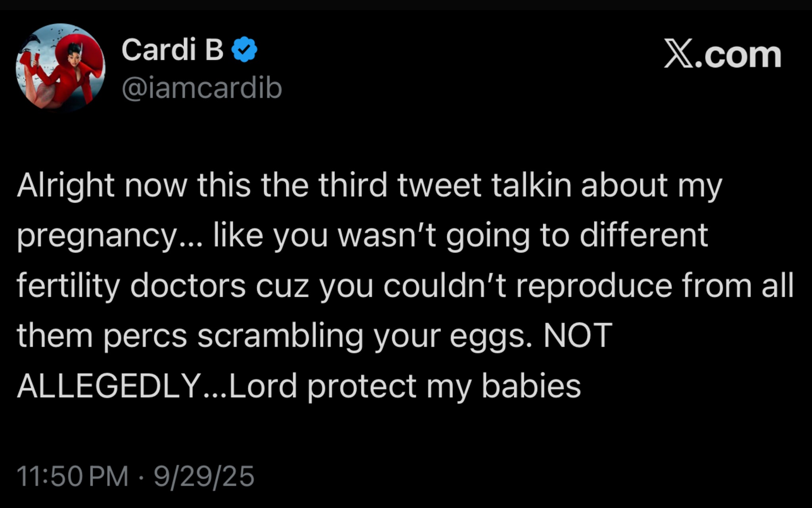812x508 pixels.
Task: Click the Cardi B display name
Action: pyautogui.click(x=172, y=50)
